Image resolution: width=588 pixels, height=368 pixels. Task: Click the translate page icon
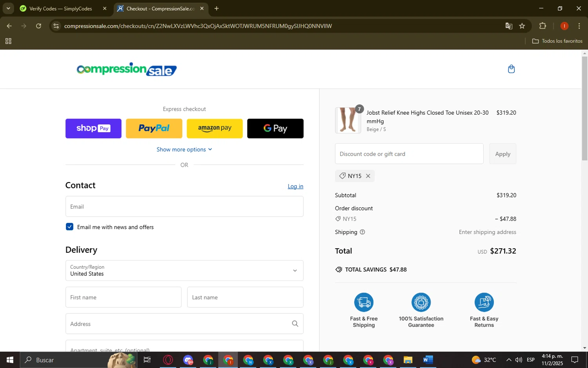pyautogui.click(x=509, y=26)
